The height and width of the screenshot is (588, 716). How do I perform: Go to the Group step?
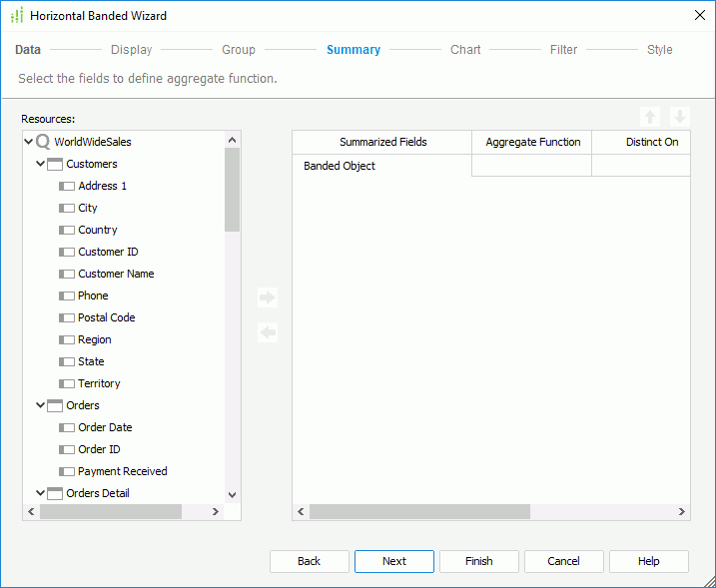(x=239, y=49)
